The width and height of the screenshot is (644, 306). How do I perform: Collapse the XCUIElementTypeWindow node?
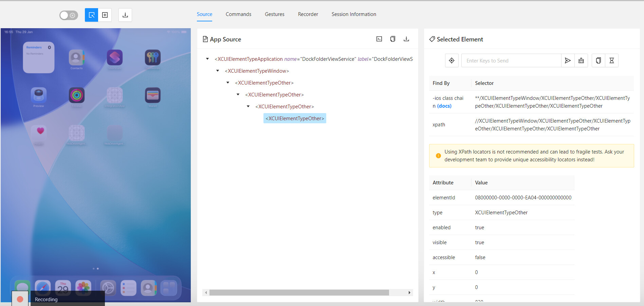[218, 71]
